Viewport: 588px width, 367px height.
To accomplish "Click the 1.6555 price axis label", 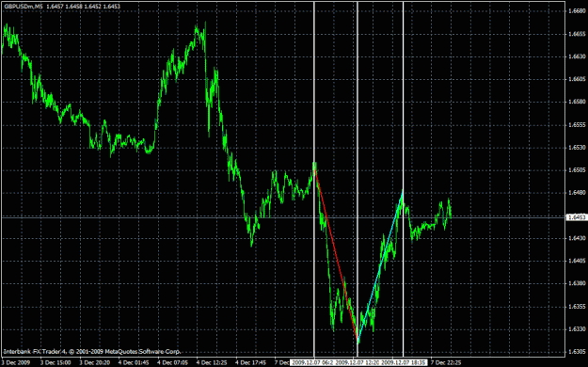I will (x=577, y=124).
